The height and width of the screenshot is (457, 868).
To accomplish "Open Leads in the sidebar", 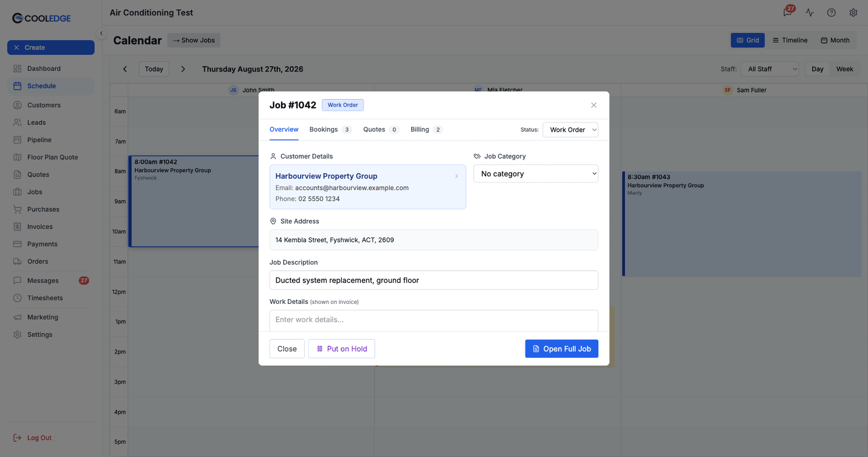I will click(x=51, y=123).
